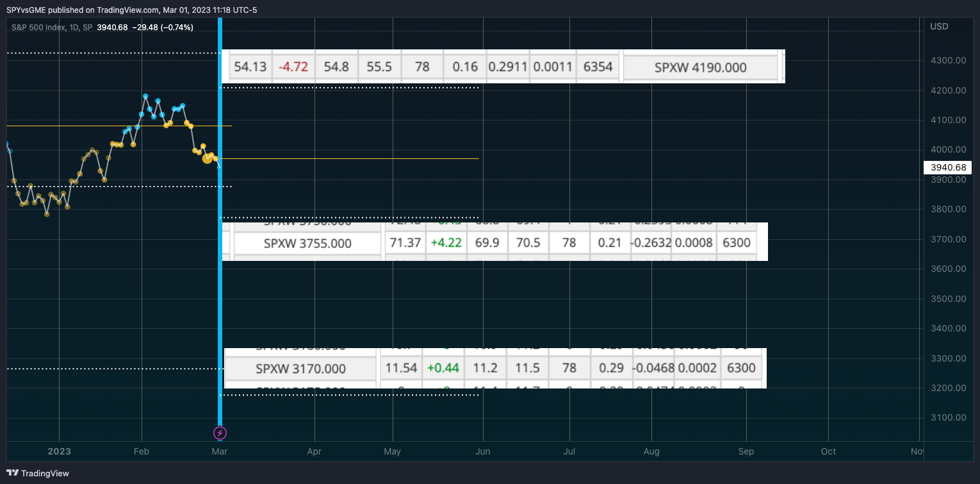Click the USD currency label
The image size is (980, 484).
pos(940,26)
